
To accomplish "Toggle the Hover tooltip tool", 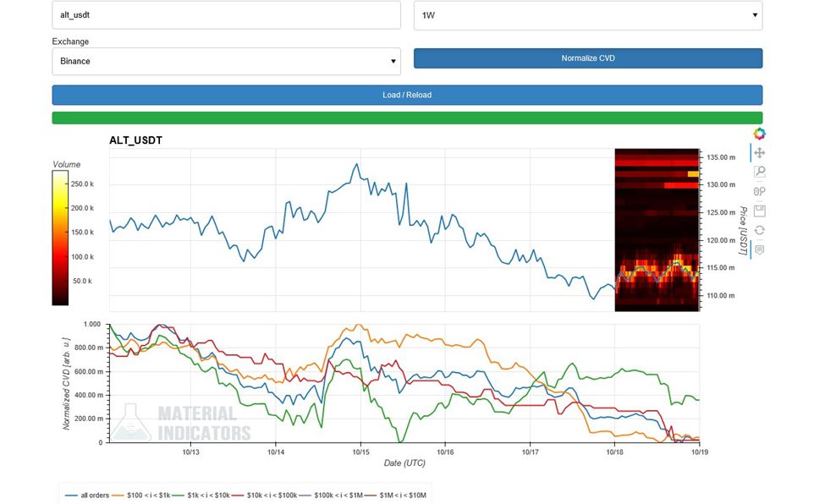I will (x=759, y=249).
